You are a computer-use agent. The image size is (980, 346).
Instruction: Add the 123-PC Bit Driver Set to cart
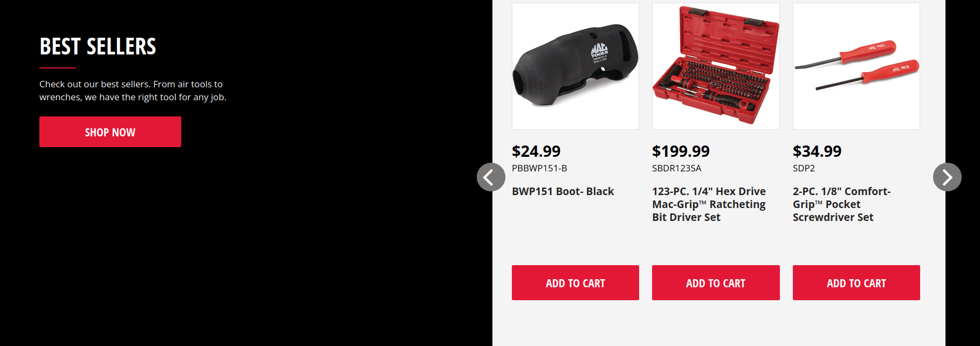(x=716, y=283)
